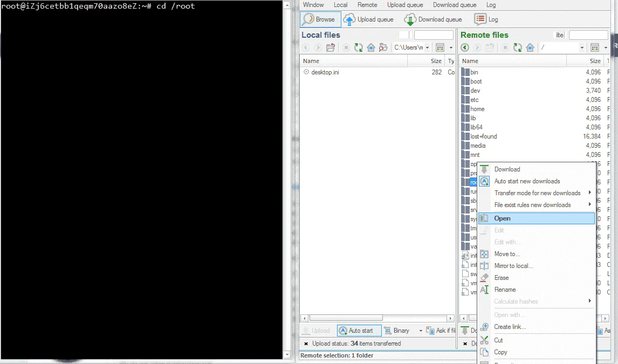This screenshot has height=364, width=618.
Task: Refresh the Local files list
Action: [x=358, y=47]
